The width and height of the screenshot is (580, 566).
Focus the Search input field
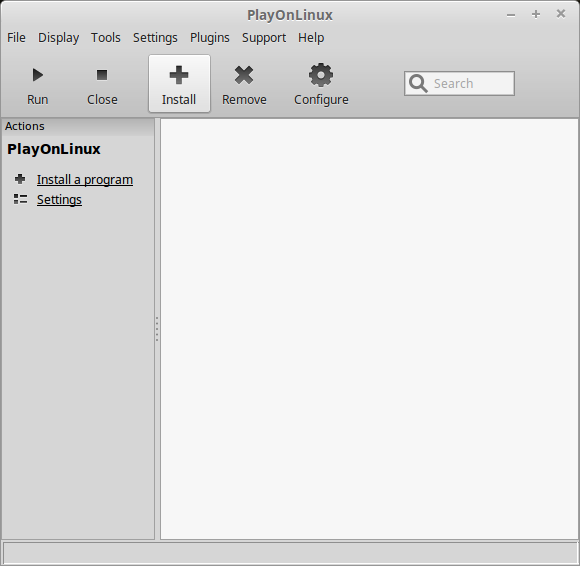click(459, 84)
